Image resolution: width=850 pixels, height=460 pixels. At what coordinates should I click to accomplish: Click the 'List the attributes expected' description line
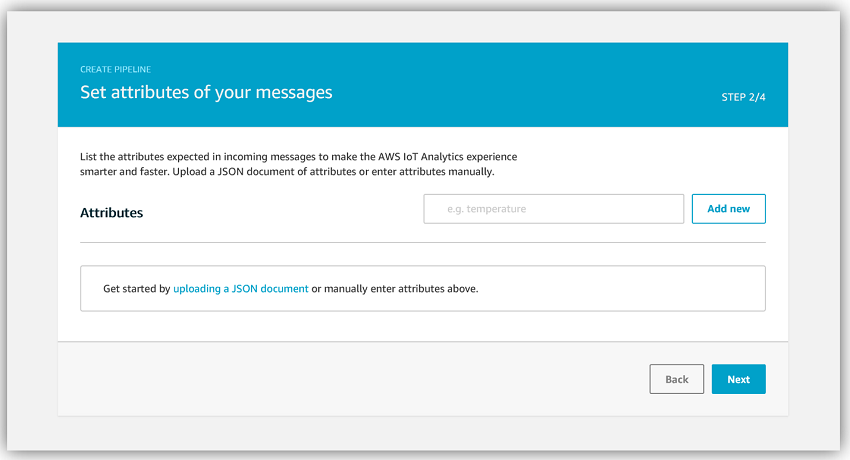(x=299, y=157)
